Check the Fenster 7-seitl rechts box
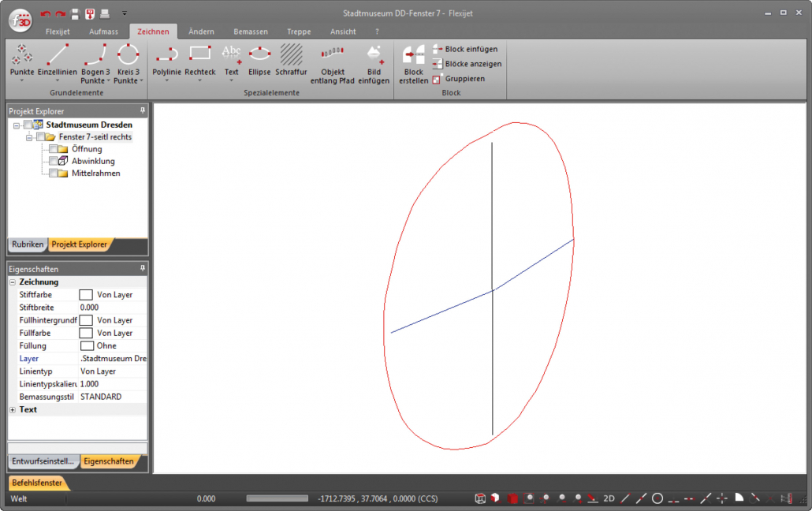The height and width of the screenshot is (511, 812). click(x=40, y=137)
